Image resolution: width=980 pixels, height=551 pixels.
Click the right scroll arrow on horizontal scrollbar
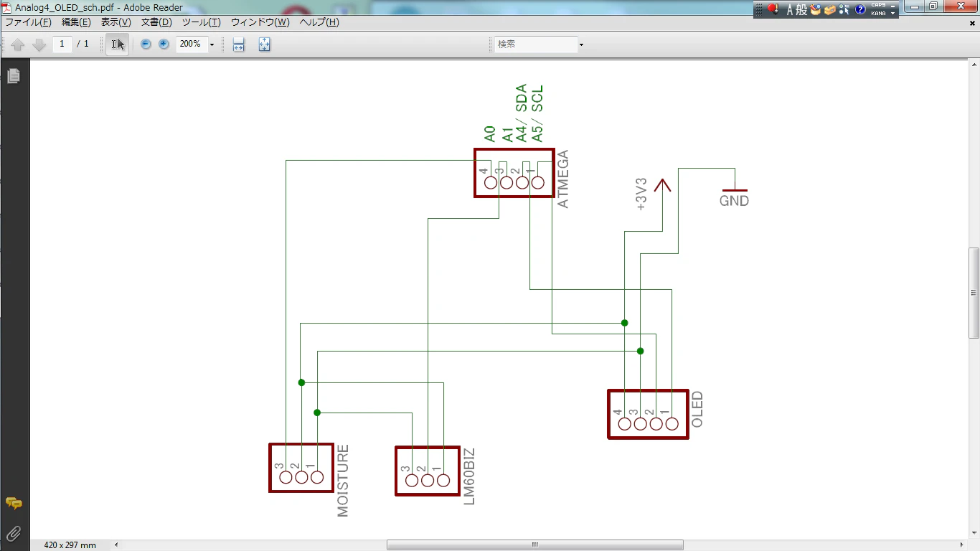[x=961, y=545]
